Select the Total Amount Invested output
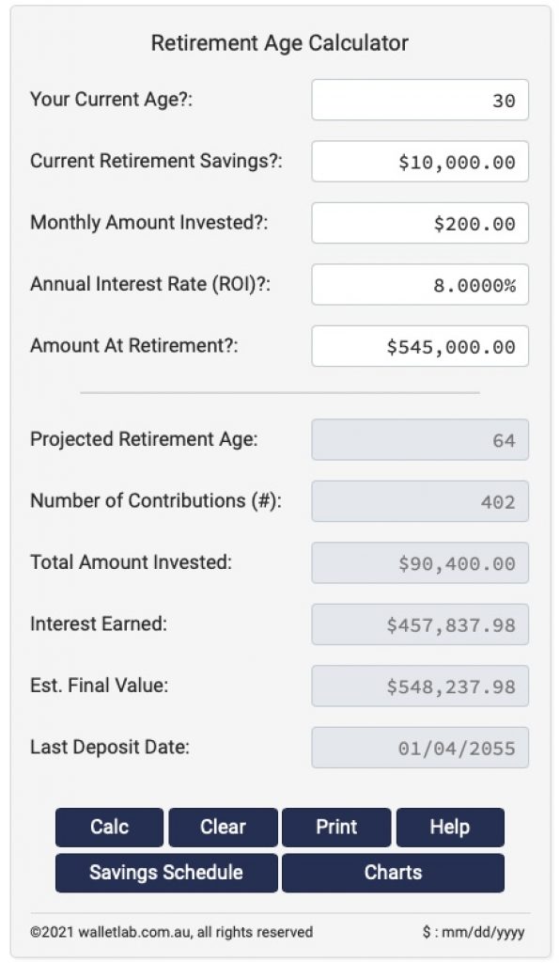The height and width of the screenshot is (963, 560). pos(420,562)
